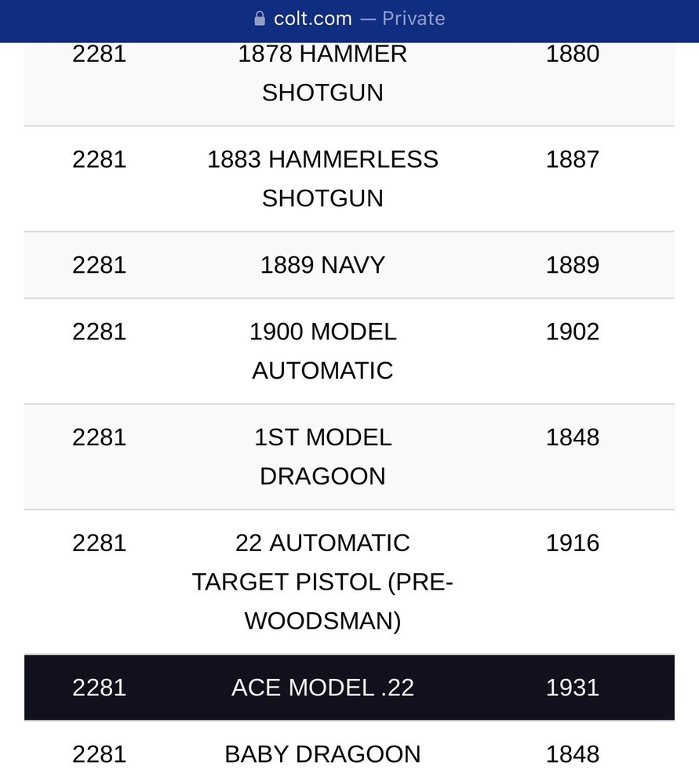The height and width of the screenshot is (784, 699).
Task: Click year 1931 in the highlighted row
Action: tap(573, 688)
